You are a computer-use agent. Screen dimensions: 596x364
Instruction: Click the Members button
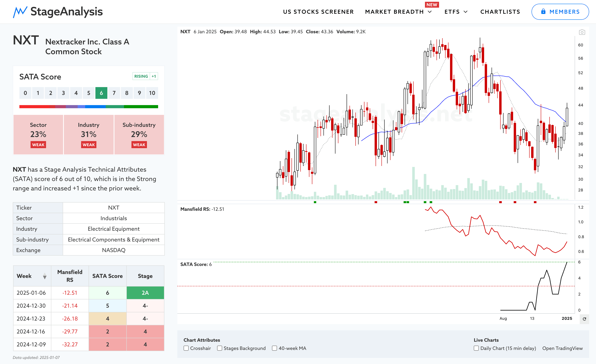point(560,12)
